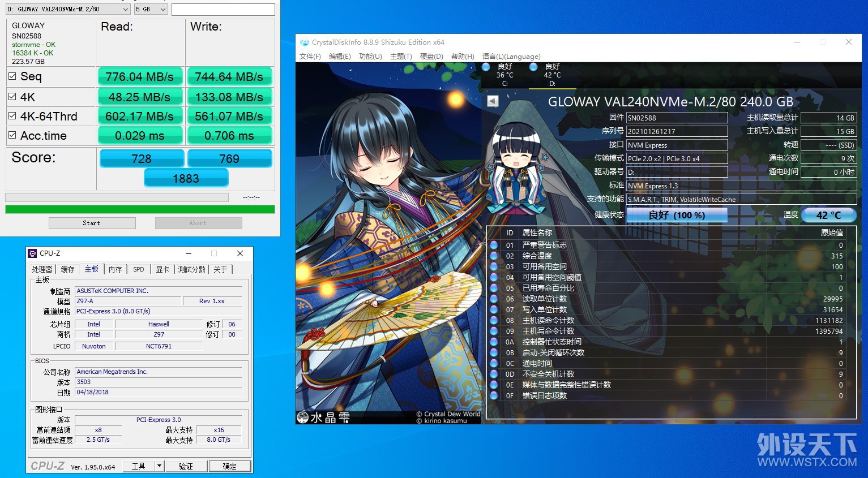The width and height of the screenshot is (868, 478).
Task: Open the 主题(T) menu
Action: point(401,57)
